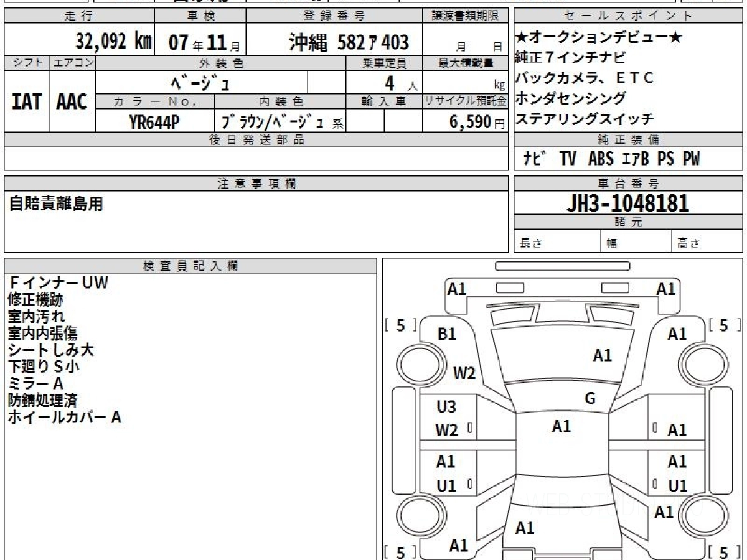Click the U3 dent mark on diagram
This screenshot has height=560, width=747.
point(446,407)
